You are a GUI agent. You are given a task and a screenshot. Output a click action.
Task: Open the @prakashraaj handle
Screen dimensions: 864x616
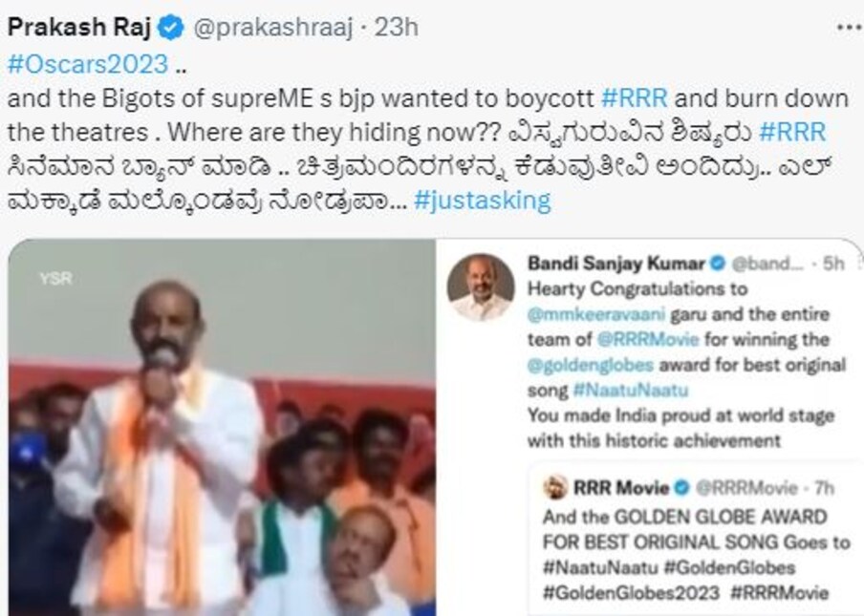click(272, 28)
